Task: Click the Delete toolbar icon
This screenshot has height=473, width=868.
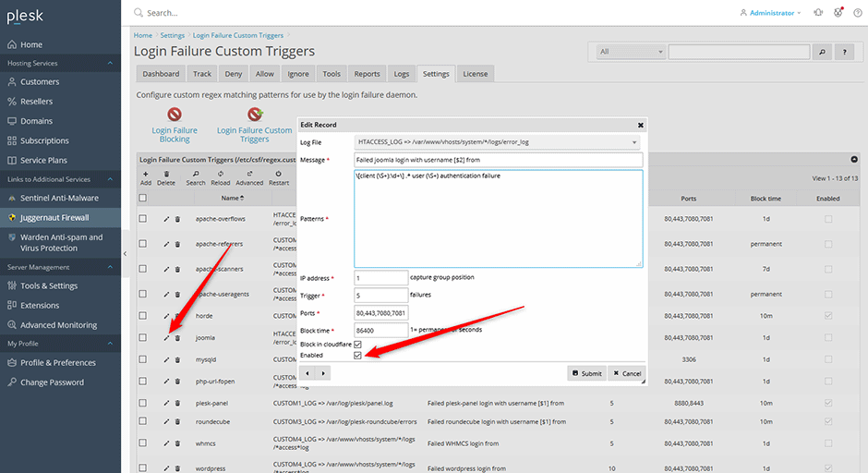Action: [166, 177]
